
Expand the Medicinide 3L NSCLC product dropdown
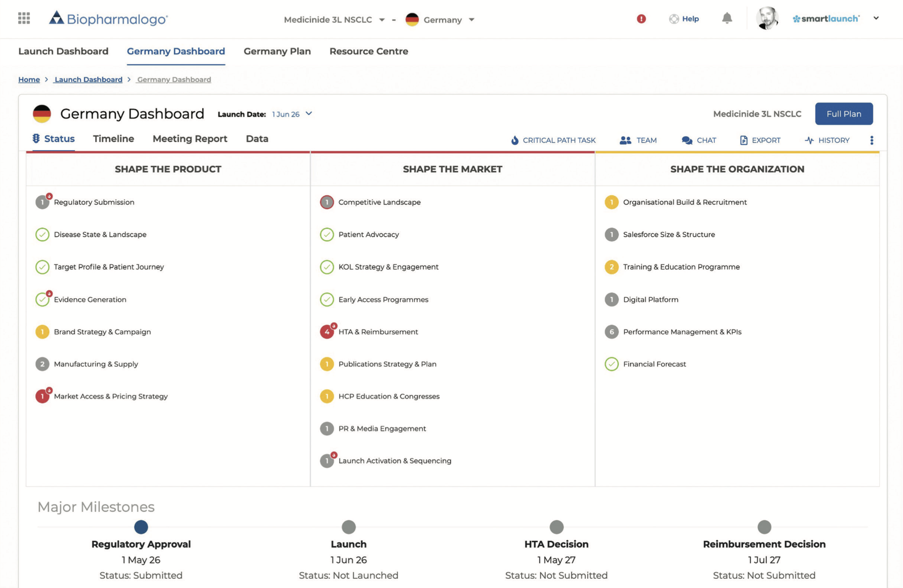tap(382, 20)
